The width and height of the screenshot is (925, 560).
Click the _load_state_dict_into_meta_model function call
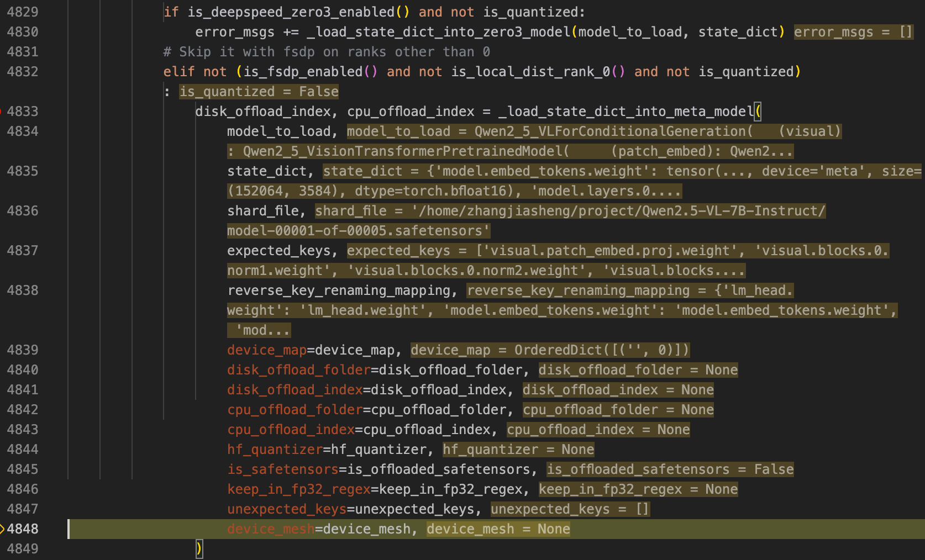pos(626,112)
